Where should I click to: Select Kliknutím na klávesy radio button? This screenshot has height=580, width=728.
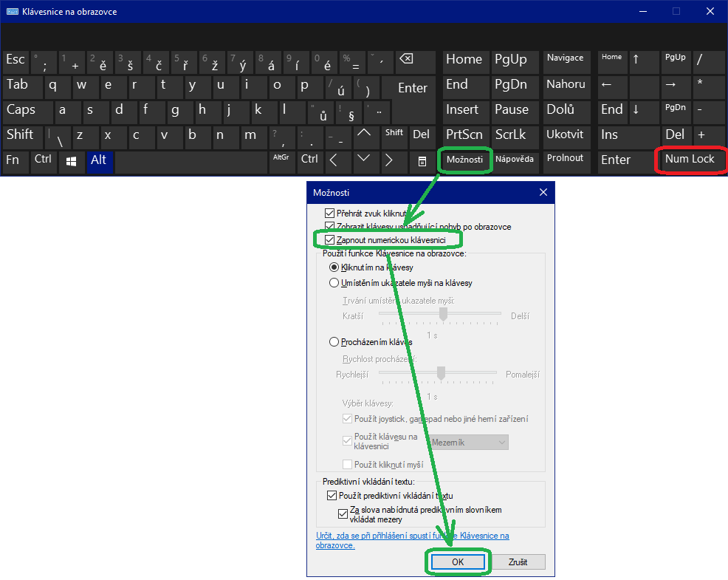tap(334, 267)
